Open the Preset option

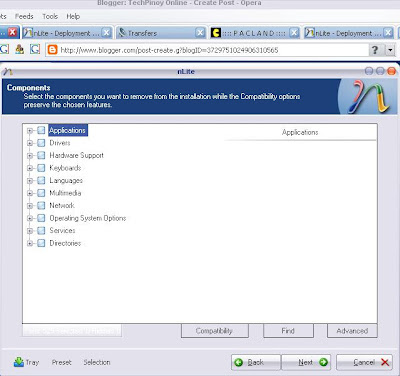click(x=62, y=362)
